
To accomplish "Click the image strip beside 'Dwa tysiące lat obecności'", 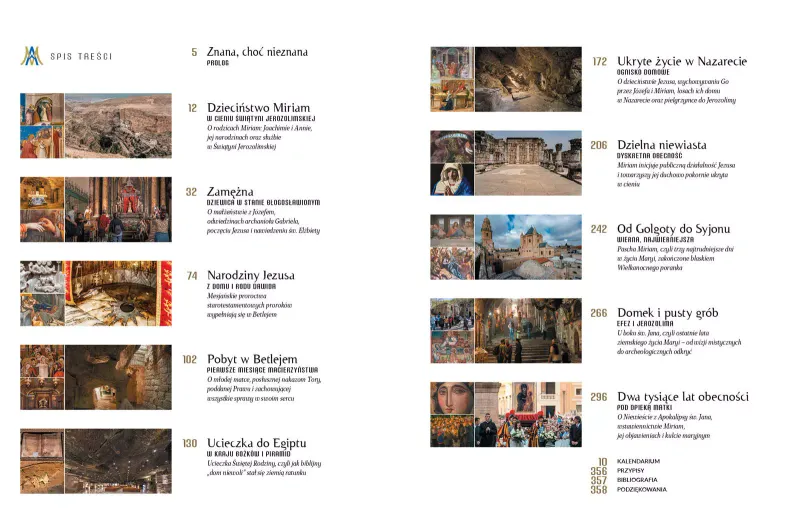I will pyautogui.click(x=505, y=414).
